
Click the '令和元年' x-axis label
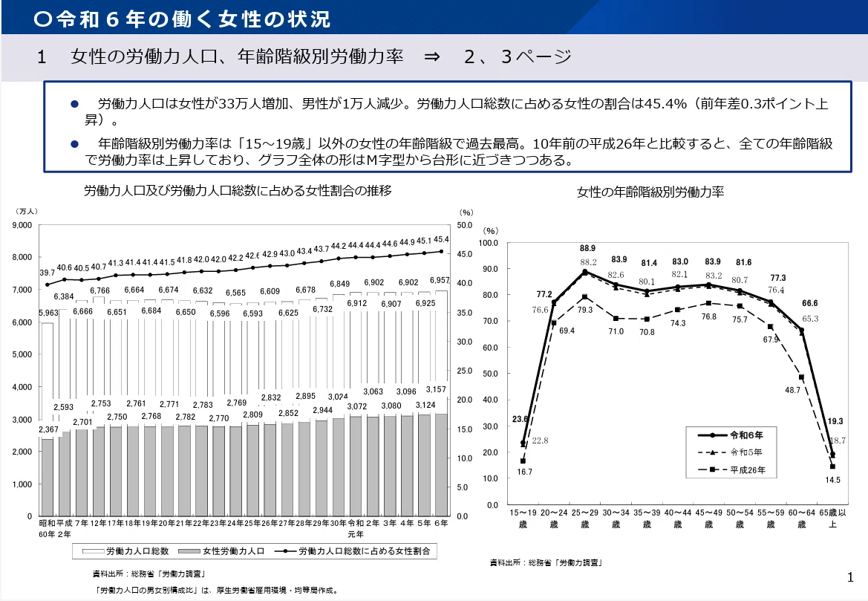click(356, 528)
